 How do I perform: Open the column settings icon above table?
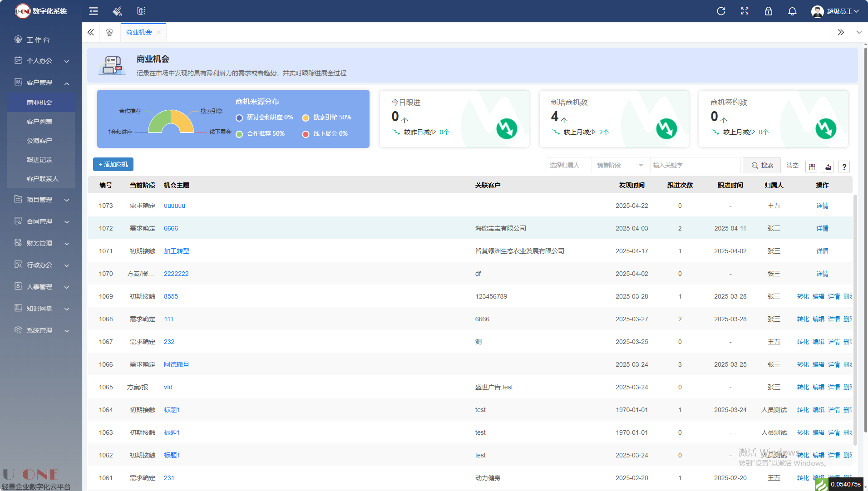click(812, 167)
